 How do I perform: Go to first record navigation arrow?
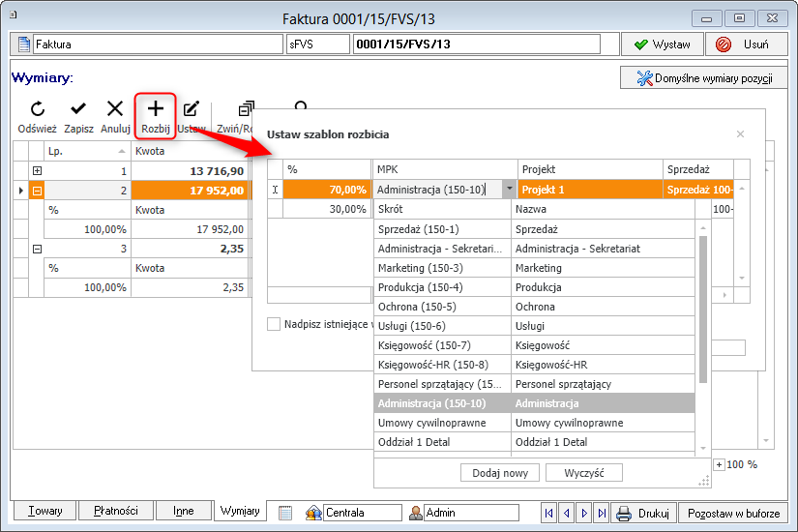coord(548,514)
